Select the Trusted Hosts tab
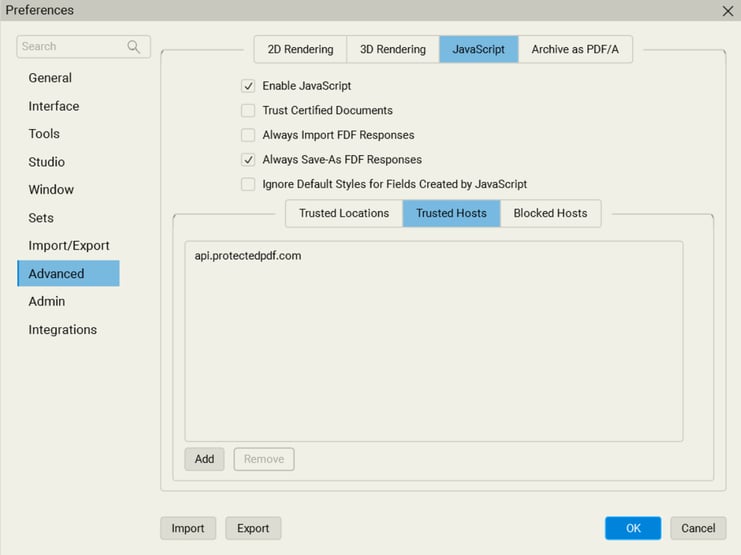 coord(451,213)
